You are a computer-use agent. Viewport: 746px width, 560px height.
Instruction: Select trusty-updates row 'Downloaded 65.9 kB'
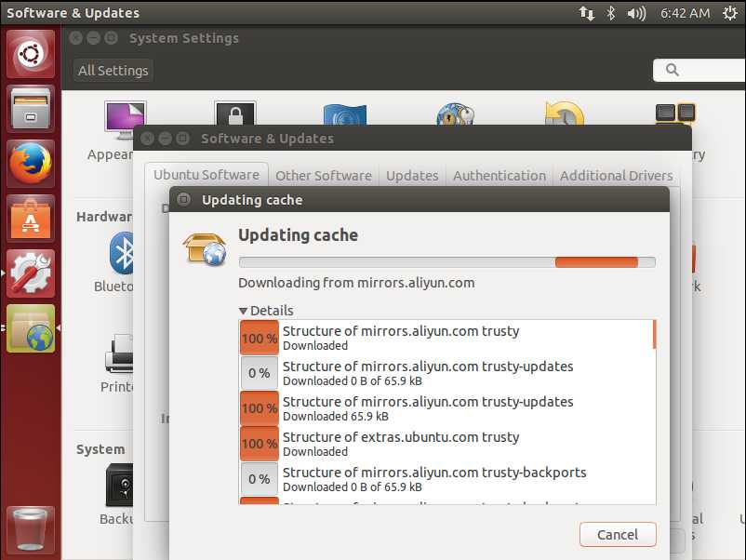446,408
